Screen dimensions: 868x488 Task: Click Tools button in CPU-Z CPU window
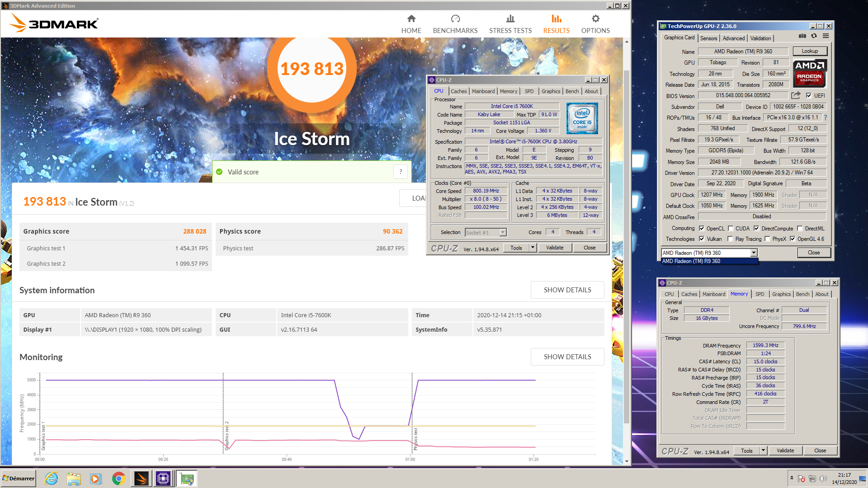coord(516,248)
